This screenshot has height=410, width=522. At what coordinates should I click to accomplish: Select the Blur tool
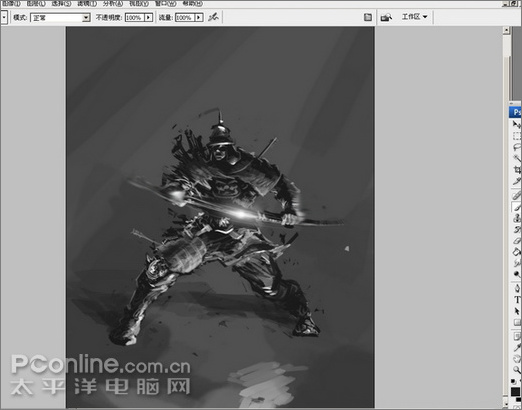517,263
